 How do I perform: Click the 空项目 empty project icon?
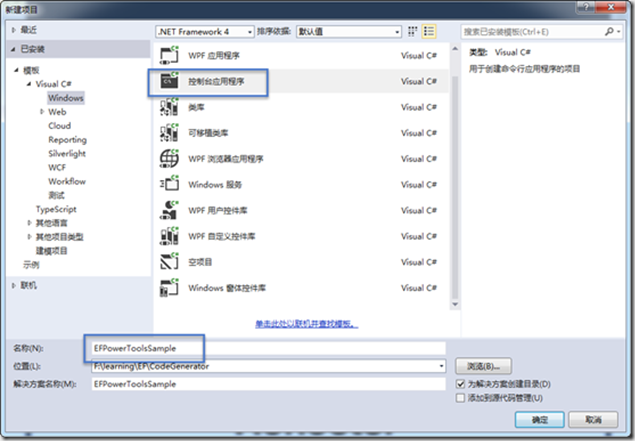(x=169, y=262)
